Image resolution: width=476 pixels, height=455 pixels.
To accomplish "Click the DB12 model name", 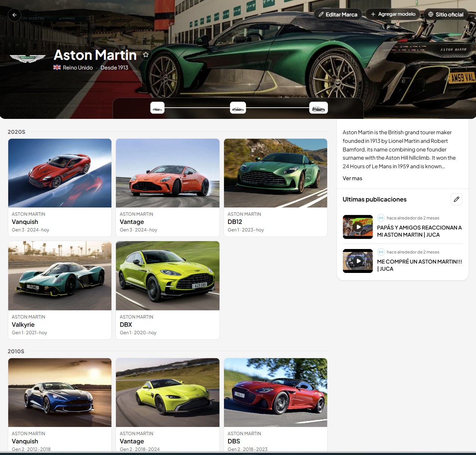I will [235, 222].
